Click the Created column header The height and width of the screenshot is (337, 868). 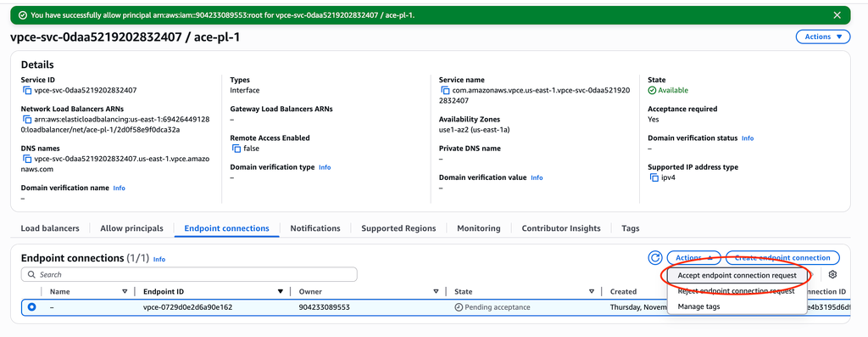pyautogui.click(x=623, y=291)
